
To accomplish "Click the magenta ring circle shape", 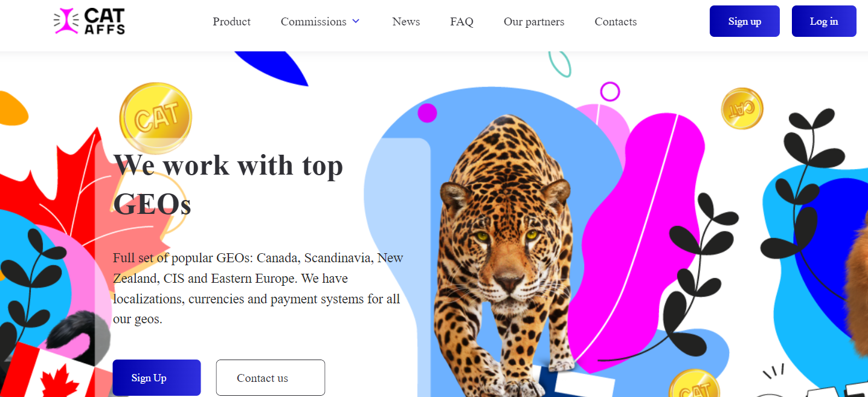I will 610,92.
